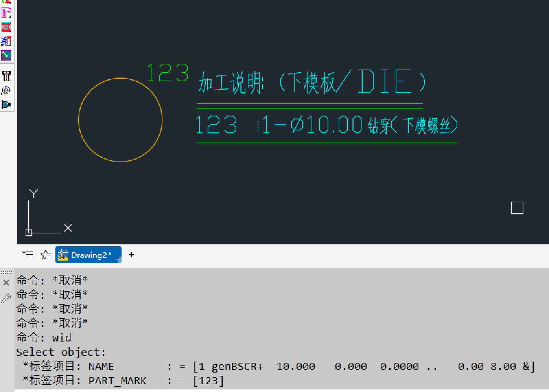Open the star favorites list
This screenshot has height=392, width=549.
(x=46, y=255)
